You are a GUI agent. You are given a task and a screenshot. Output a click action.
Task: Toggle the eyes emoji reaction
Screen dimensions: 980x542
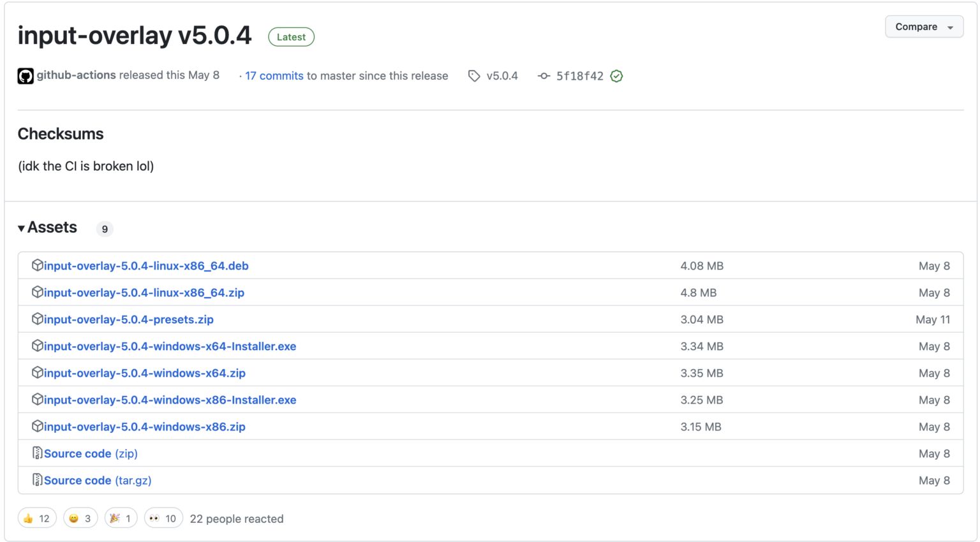tap(163, 518)
